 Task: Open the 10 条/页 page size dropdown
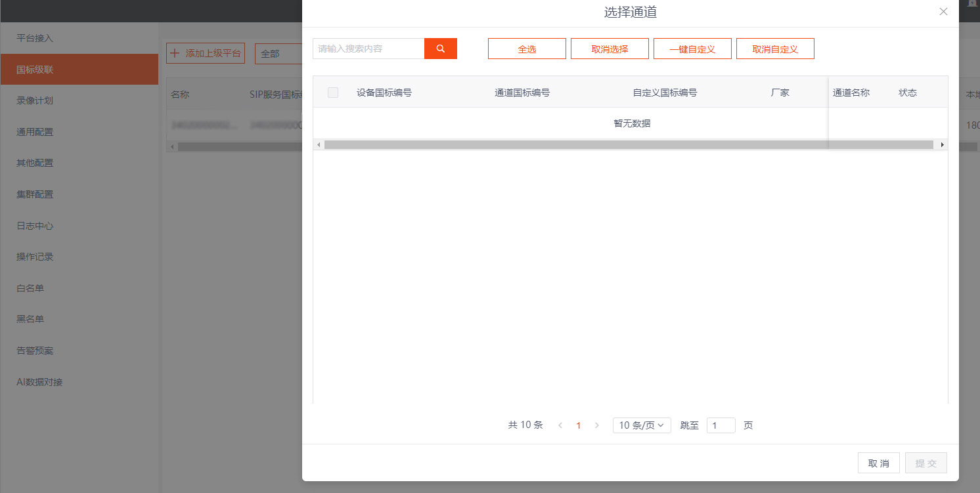[642, 425]
